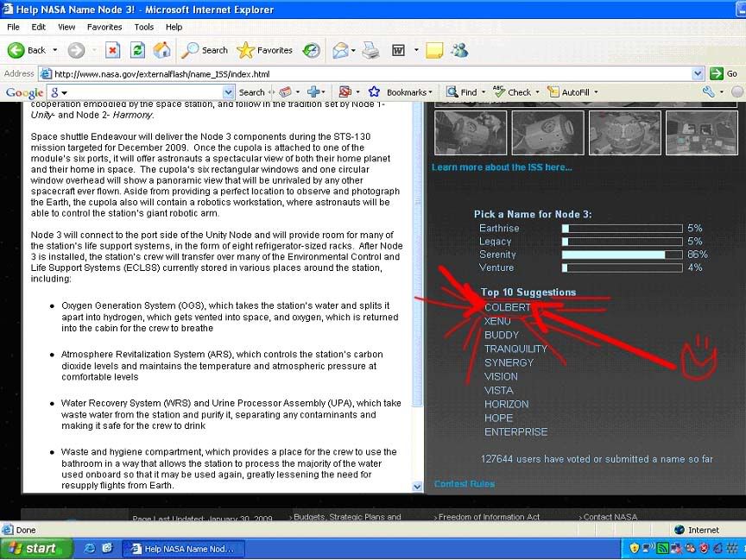Click the yellow Discuss note icon
Image resolution: width=746 pixels, height=560 pixels.
[434, 50]
